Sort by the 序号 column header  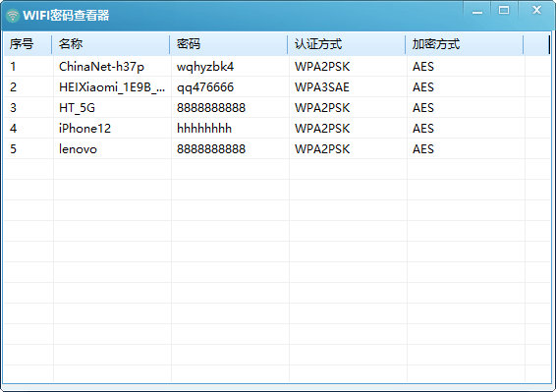[28, 44]
